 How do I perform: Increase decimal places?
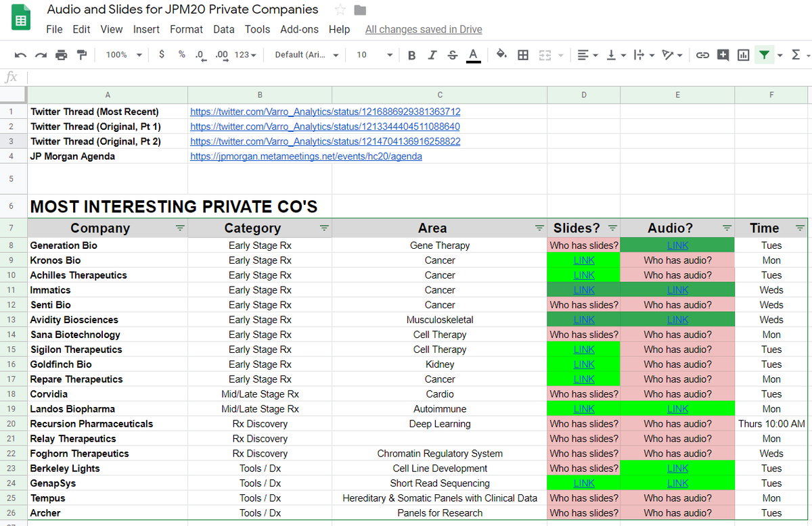[x=221, y=55]
